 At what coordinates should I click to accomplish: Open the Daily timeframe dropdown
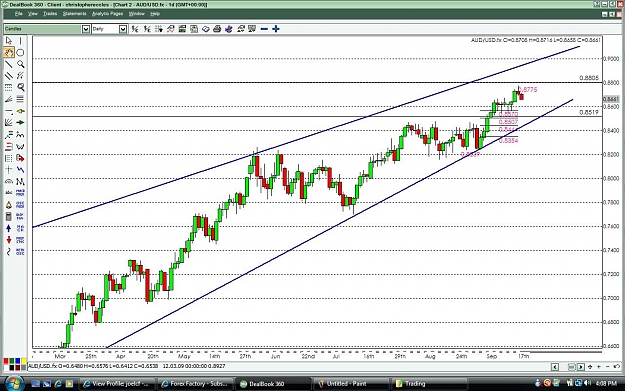123,29
